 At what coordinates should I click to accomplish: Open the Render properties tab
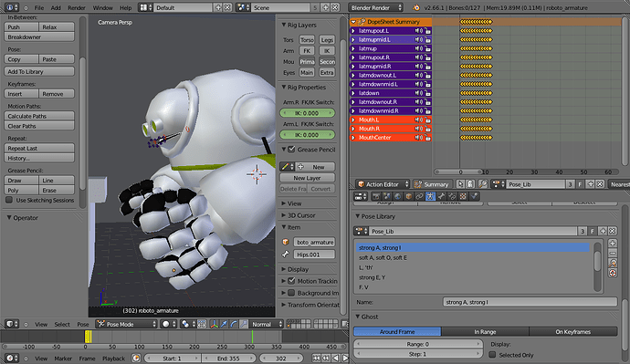[376, 196]
